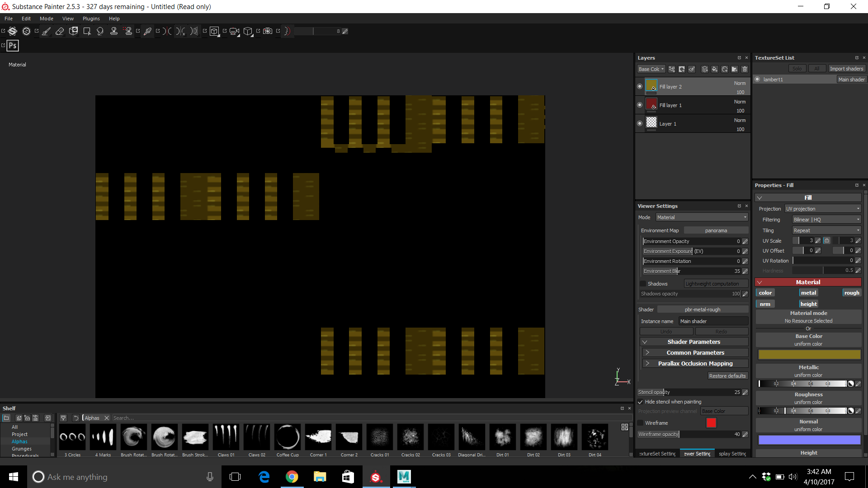Collapse the Shader Parameters section
Viewport: 868px width, 488px height.
pyautogui.click(x=694, y=342)
